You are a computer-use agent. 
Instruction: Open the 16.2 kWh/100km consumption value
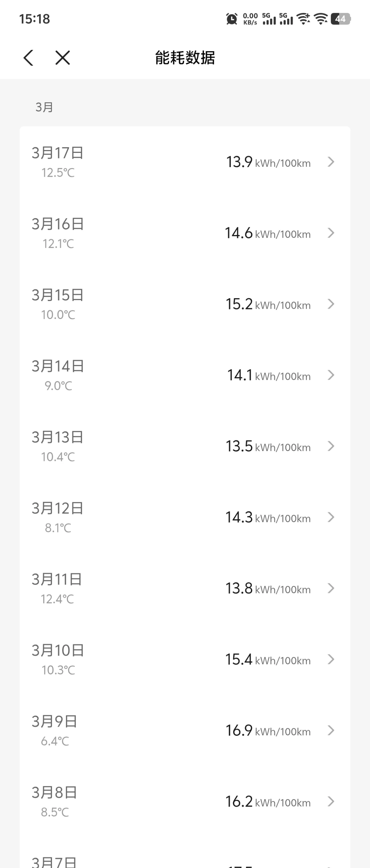click(x=239, y=802)
